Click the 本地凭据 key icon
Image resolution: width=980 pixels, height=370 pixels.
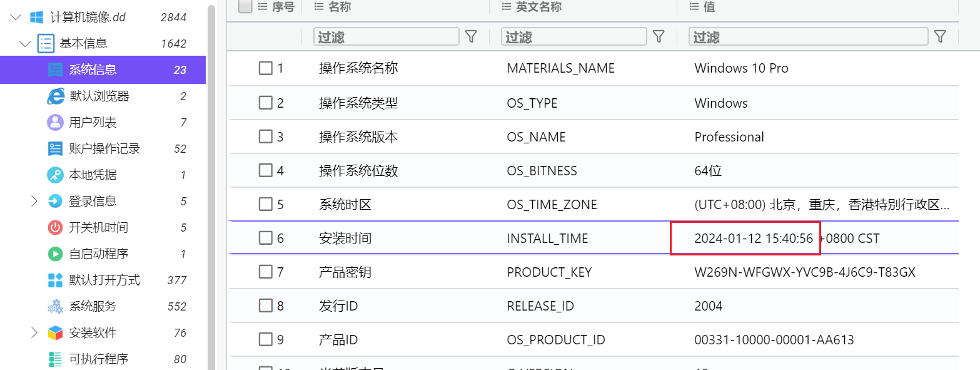pyautogui.click(x=56, y=175)
